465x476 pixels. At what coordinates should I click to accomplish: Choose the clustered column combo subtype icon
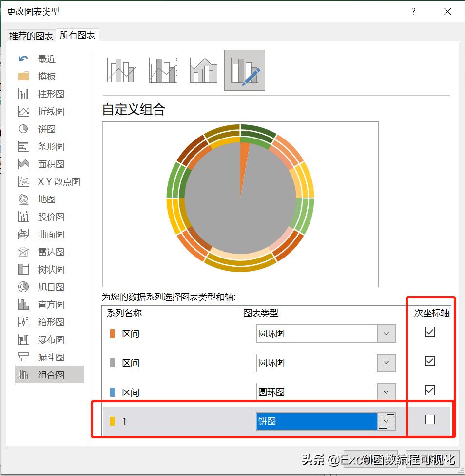click(121, 70)
